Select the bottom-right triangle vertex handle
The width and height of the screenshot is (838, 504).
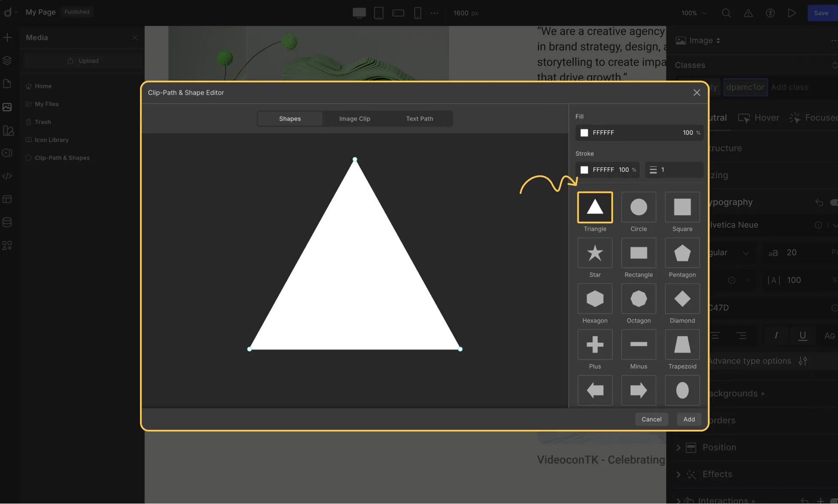(460, 349)
